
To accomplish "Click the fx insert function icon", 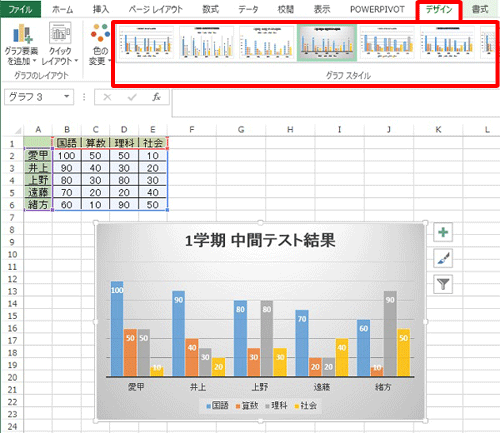I will [156, 97].
